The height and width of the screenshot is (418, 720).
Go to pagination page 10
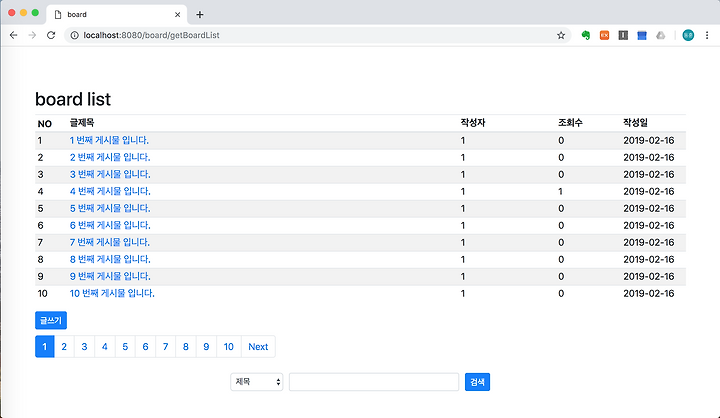[x=229, y=347]
